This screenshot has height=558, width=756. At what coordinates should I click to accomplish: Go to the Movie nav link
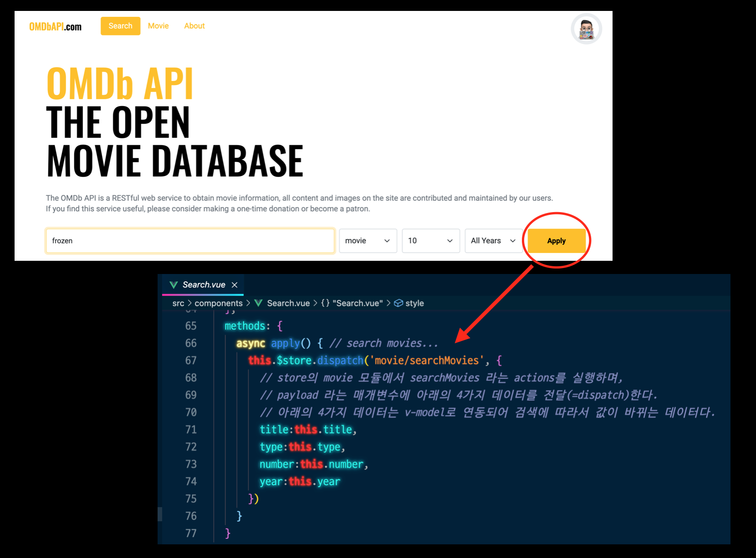(158, 26)
